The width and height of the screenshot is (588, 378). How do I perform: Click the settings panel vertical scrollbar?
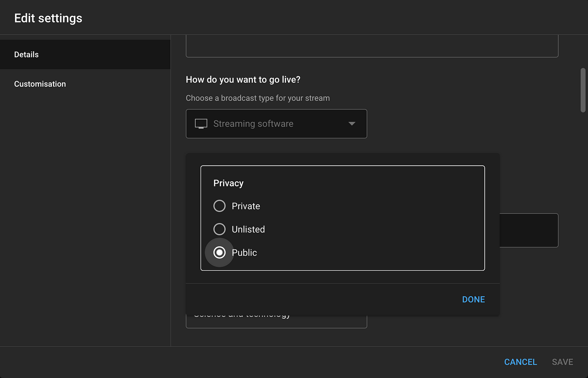(x=583, y=90)
